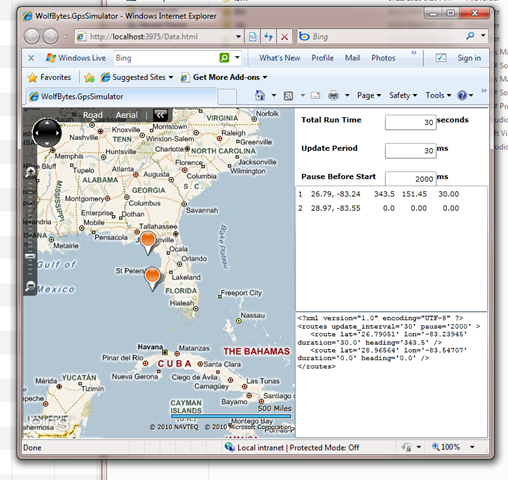Open Mail in the Live toolbar
The height and width of the screenshot is (480, 508).
pyautogui.click(x=352, y=58)
